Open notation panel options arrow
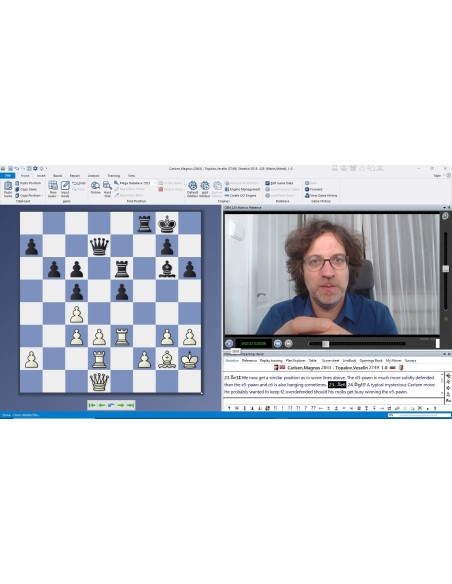Screen dimensions: 452x584 click(x=444, y=354)
